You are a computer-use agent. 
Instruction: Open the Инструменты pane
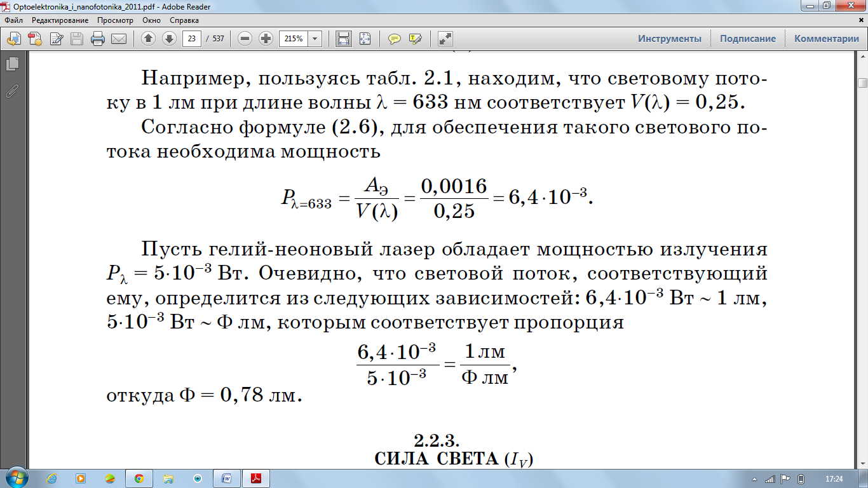[x=670, y=39]
